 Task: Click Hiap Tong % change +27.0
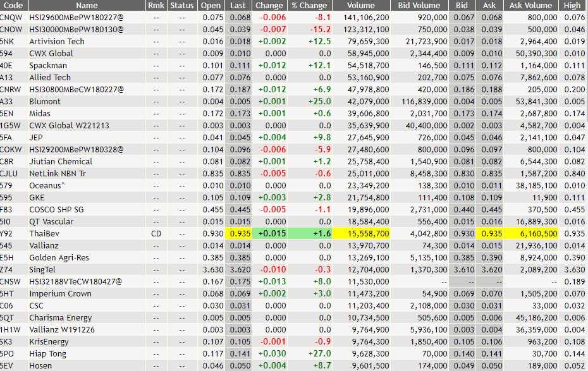(319, 353)
